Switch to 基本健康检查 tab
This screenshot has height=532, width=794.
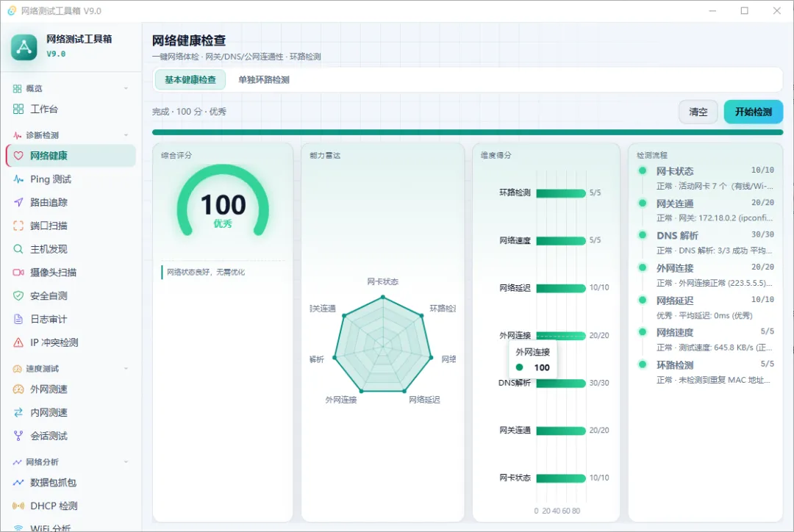[x=190, y=79]
